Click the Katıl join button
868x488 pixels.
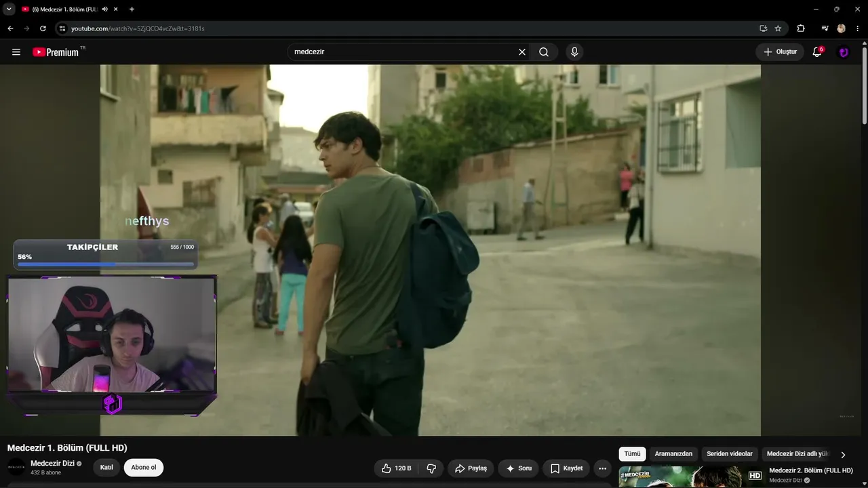point(106,468)
